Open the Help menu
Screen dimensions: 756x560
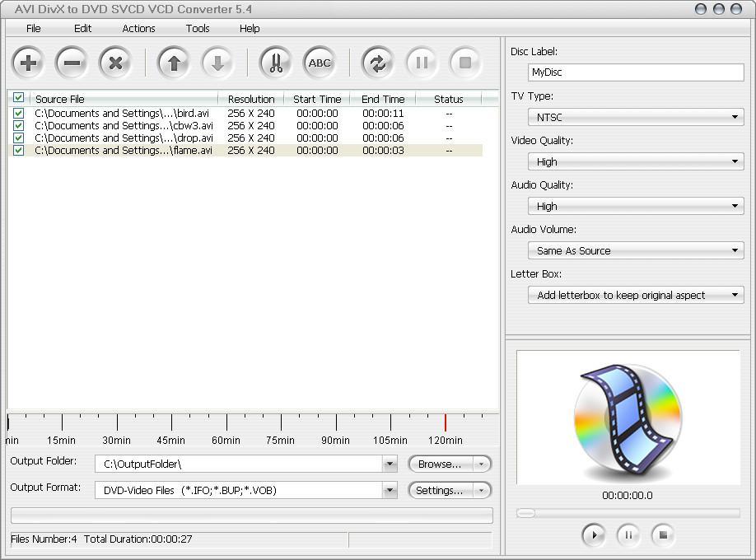250,29
